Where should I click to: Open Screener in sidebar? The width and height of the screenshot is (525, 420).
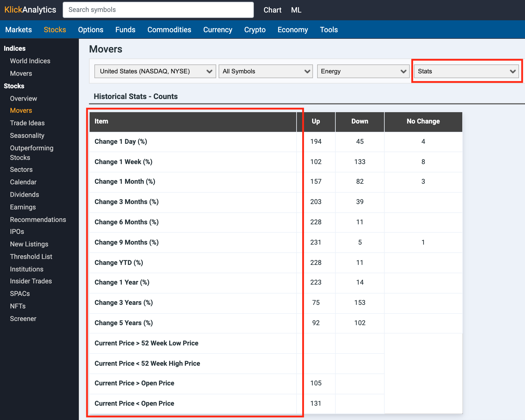pos(23,319)
